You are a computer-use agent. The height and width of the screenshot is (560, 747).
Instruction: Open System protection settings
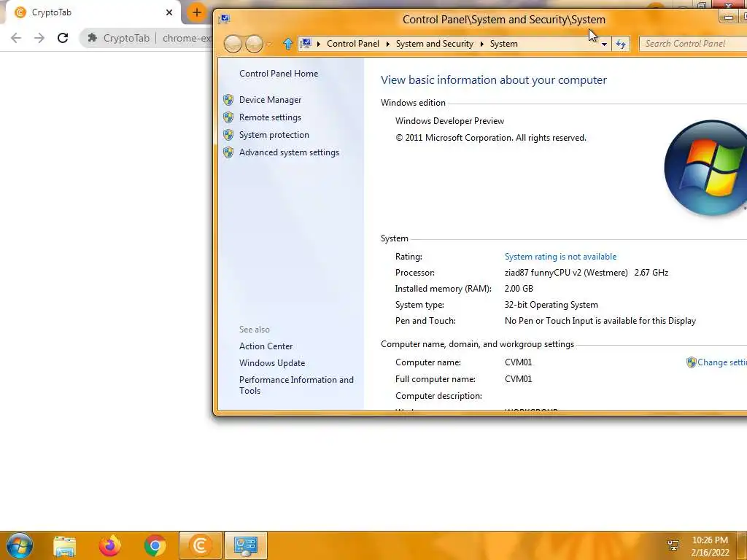click(274, 135)
